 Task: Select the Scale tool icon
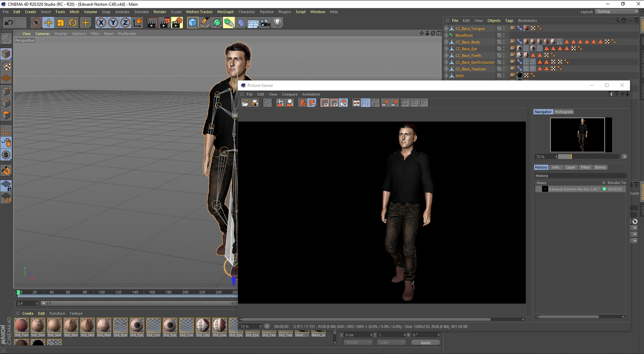coord(61,23)
